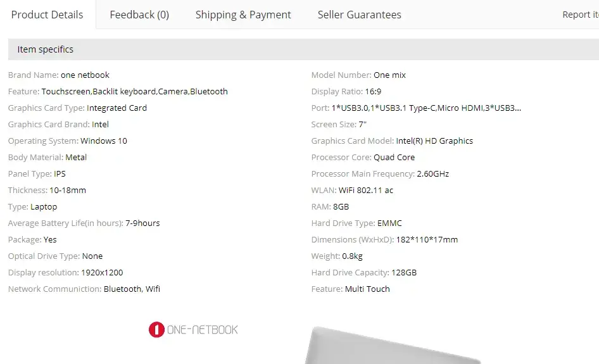
Task: Click the Weight 0.8kg specification
Action: [353, 256]
